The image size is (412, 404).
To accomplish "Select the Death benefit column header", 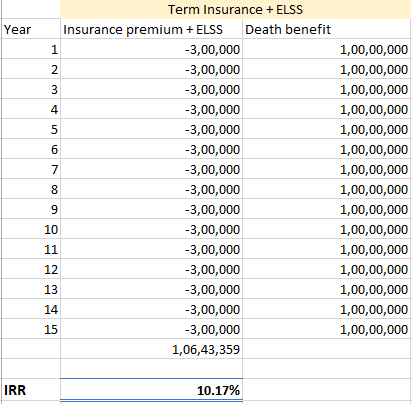I will [327, 29].
